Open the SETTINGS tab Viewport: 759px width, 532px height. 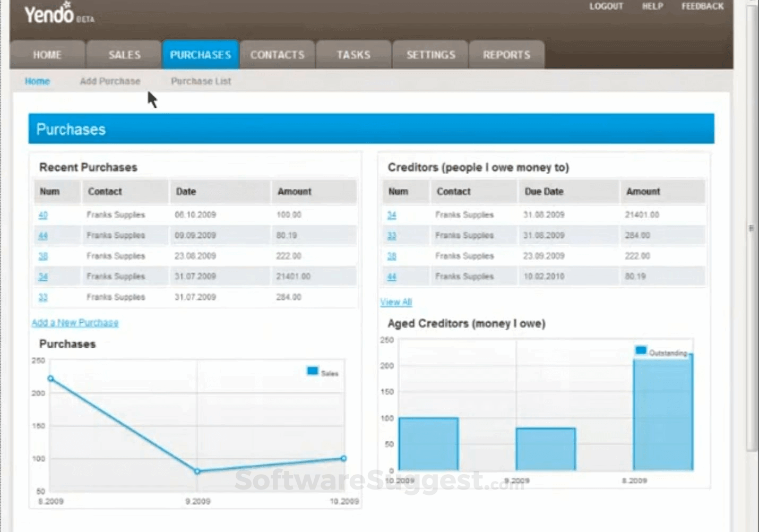pos(430,55)
